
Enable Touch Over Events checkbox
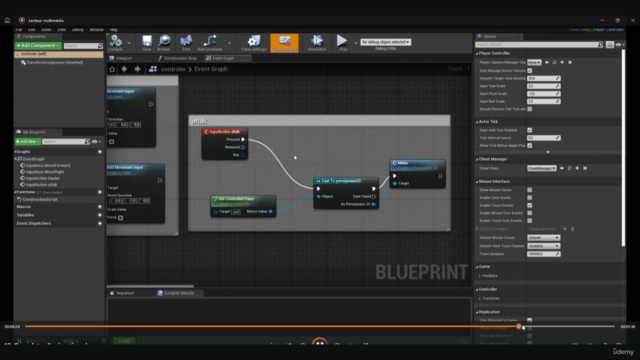(x=530, y=221)
